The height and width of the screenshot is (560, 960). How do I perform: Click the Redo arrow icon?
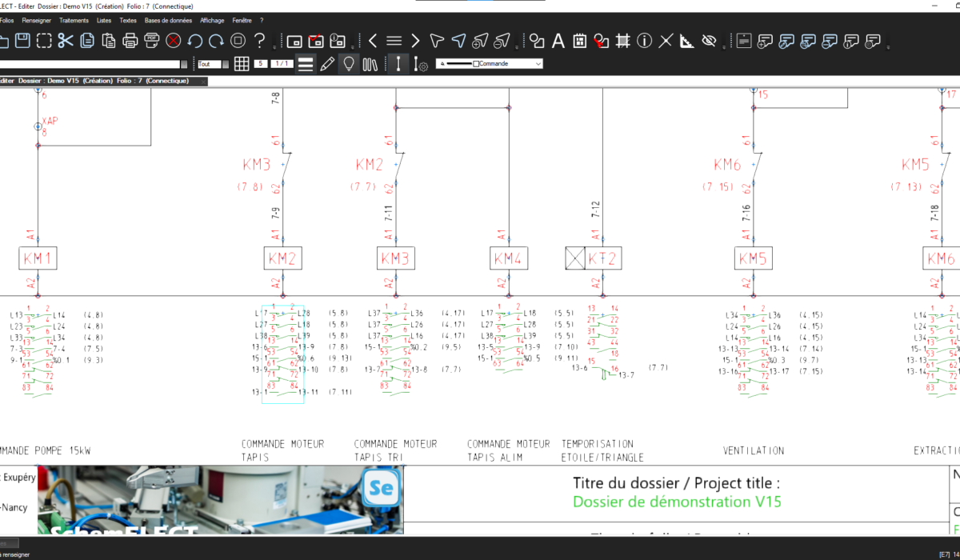click(x=216, y=40)
